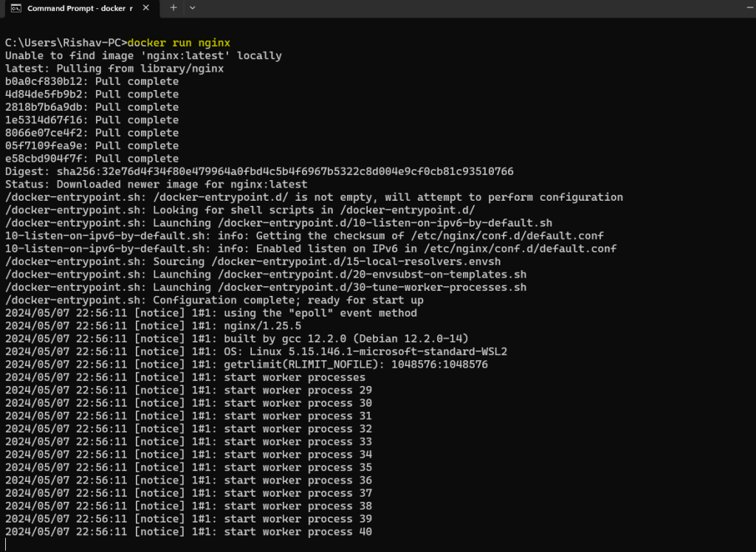Click line 'info: Getting the checksum of' default.conf
This screenshot has width=756, height=552.
(x=304, y=235)
